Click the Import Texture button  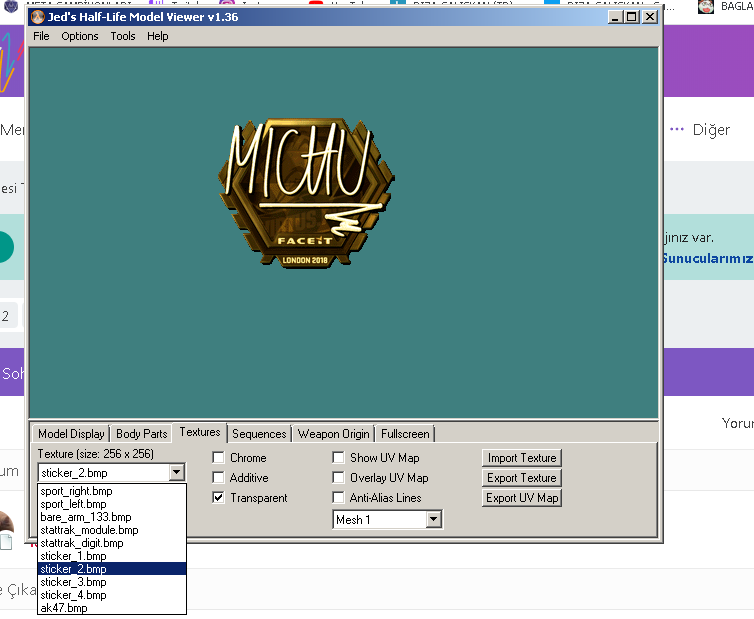pos(522,458)
